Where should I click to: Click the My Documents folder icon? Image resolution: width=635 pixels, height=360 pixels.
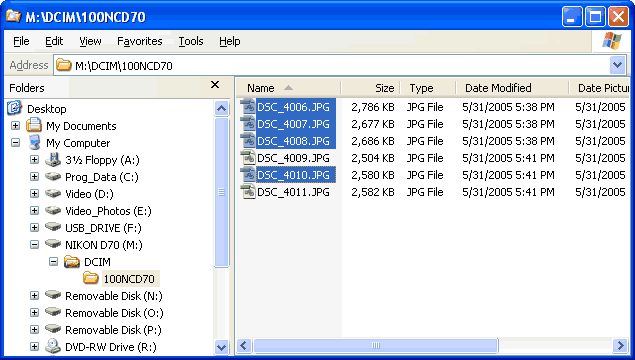point(34,125)
